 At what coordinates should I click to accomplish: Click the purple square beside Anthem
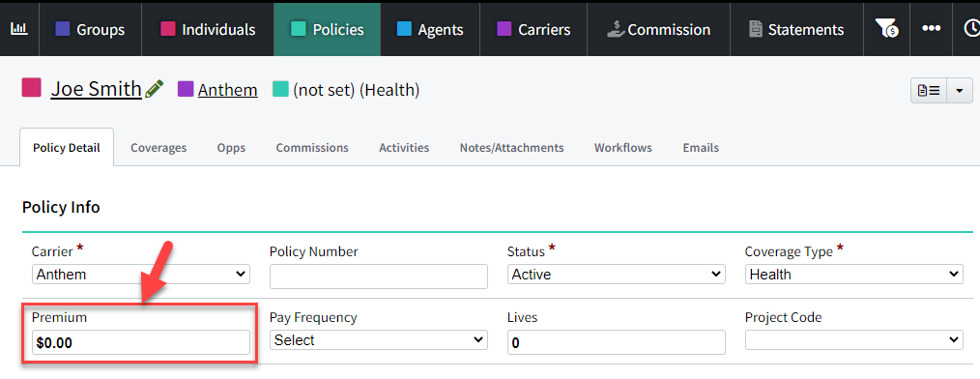[186, 89]
